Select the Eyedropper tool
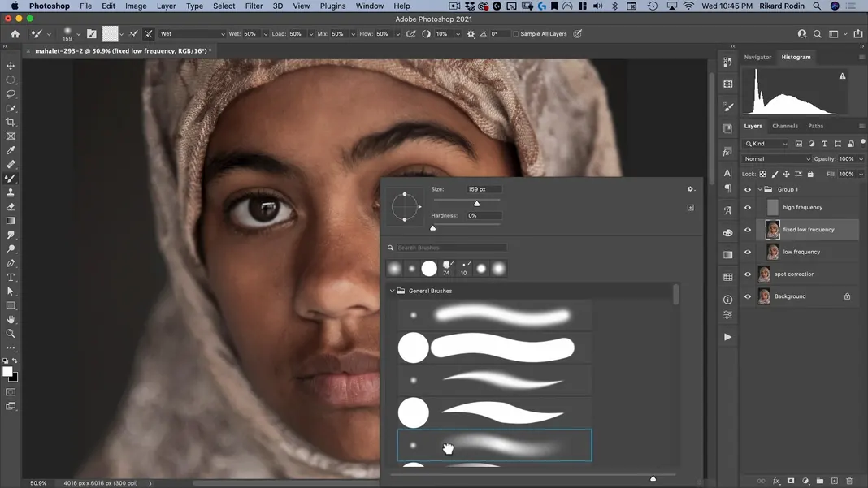The width and height of the screenshot is (868, 488). (11, 150)
